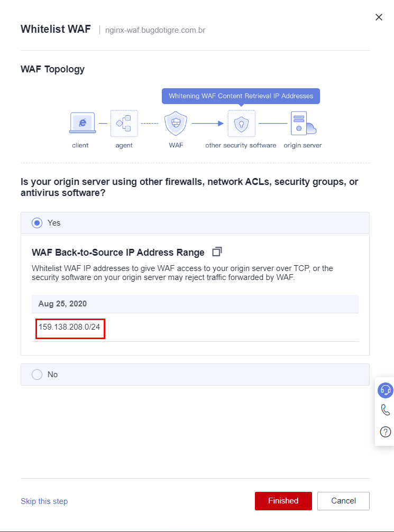Open the help question mark icon
The image size is (394, 532).
pos(386,432)
